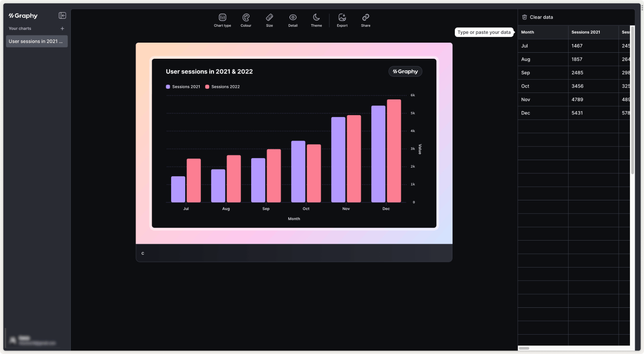Image resolution: width=644 pixels, height=354 pixels.
Task: Select the cell with value 4789
Action: pos(593,100)
